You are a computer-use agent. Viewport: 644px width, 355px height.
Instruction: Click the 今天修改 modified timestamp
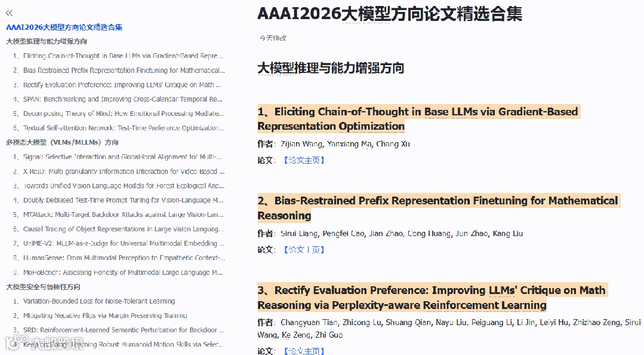[273, 38]
